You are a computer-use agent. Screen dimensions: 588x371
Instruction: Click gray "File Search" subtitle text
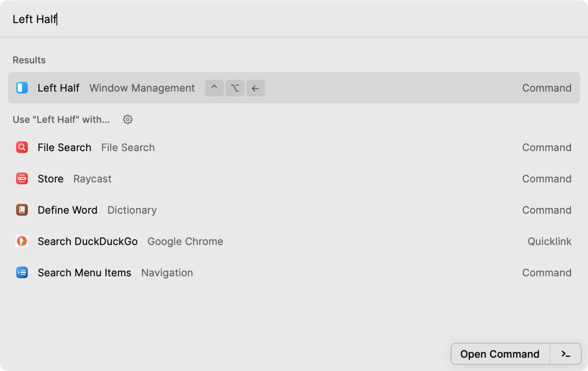point(128,148)
